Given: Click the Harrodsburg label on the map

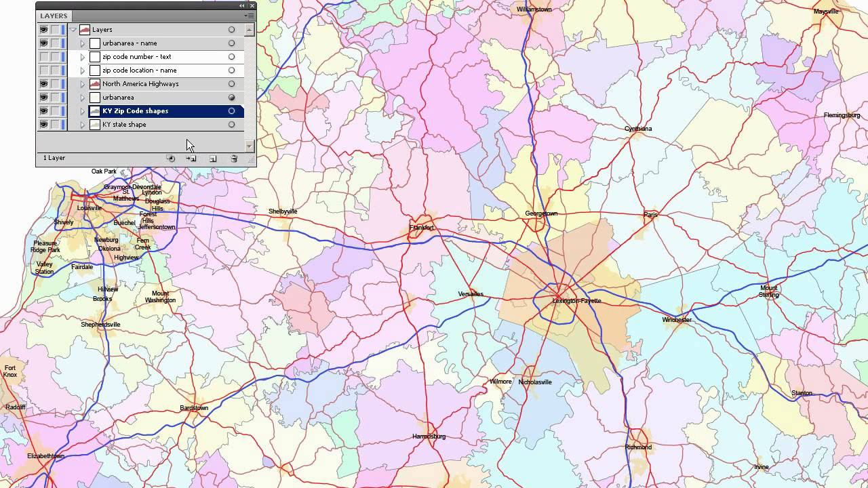Looking at the screenshot, I should click(429, 436).
